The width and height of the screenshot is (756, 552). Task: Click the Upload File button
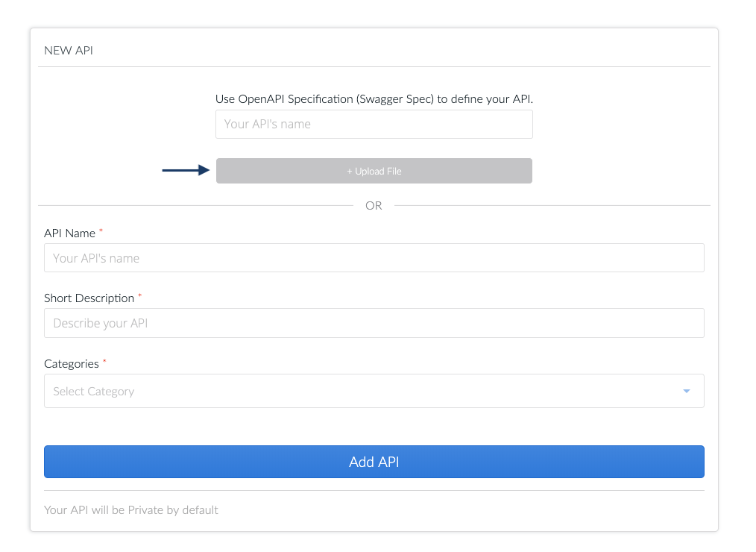(374, 171)
